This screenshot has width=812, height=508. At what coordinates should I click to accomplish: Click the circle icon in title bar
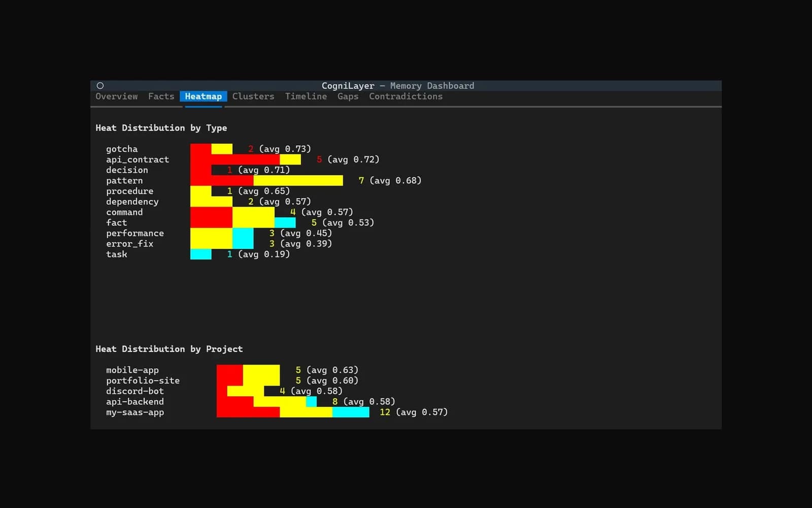pos(100,86)
